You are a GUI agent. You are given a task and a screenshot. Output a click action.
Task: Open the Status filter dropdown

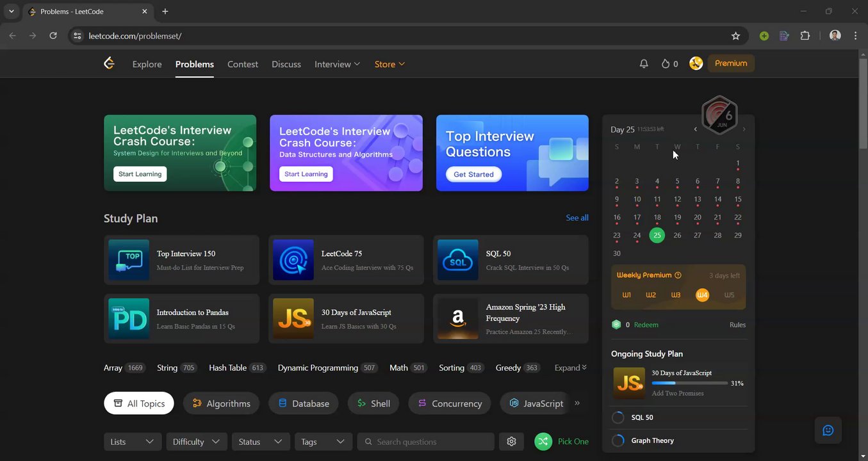(x=260, y=441)
